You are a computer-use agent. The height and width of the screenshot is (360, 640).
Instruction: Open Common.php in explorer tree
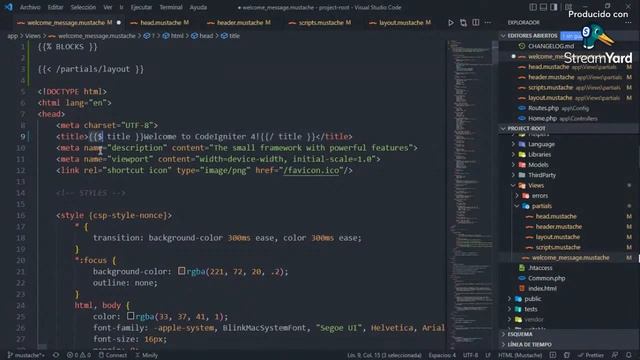coord(546,278)
